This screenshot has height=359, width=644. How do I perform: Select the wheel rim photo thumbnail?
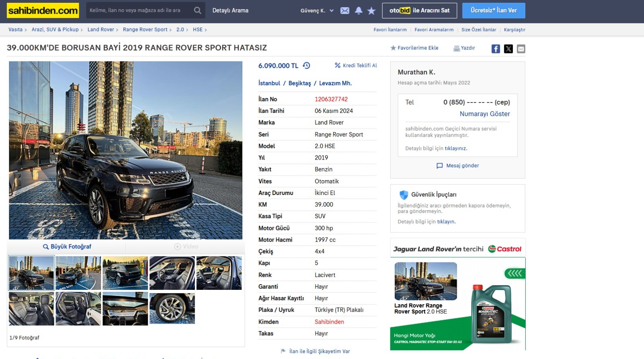(x=172, y=308)
